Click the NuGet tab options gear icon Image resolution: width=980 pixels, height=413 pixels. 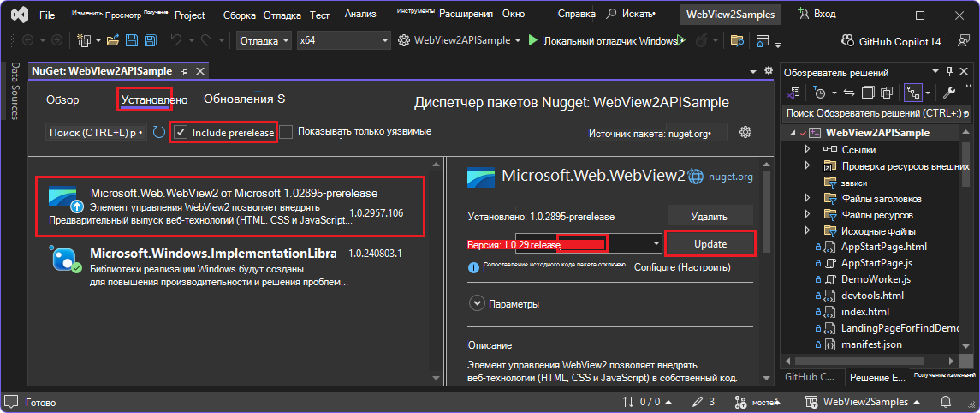pos(769,71)
